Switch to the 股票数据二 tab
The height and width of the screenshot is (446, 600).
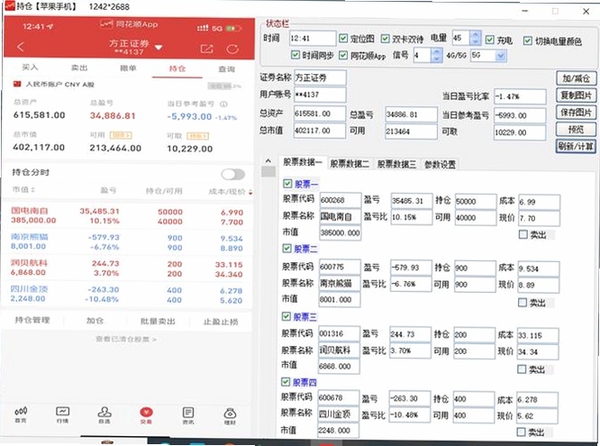click(350, 164)
